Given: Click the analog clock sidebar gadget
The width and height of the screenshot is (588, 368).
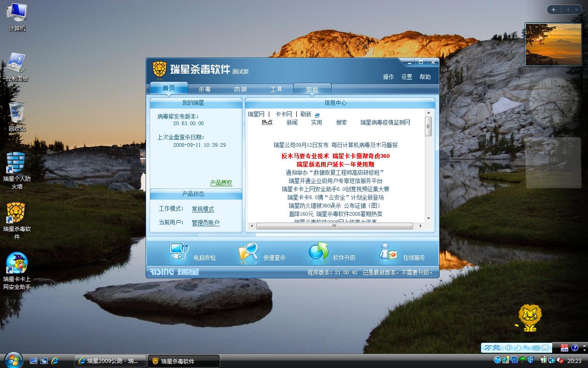Looking at the screenshot, I should point(554,103).
